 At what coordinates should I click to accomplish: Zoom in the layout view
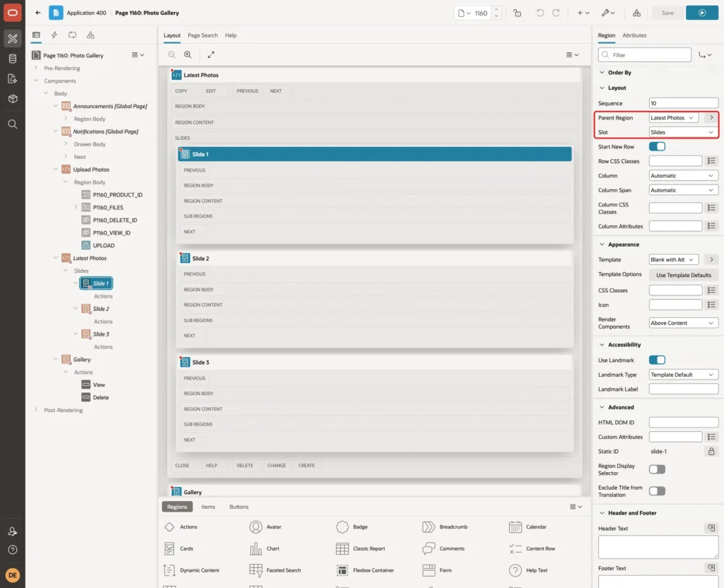point(188,54)
